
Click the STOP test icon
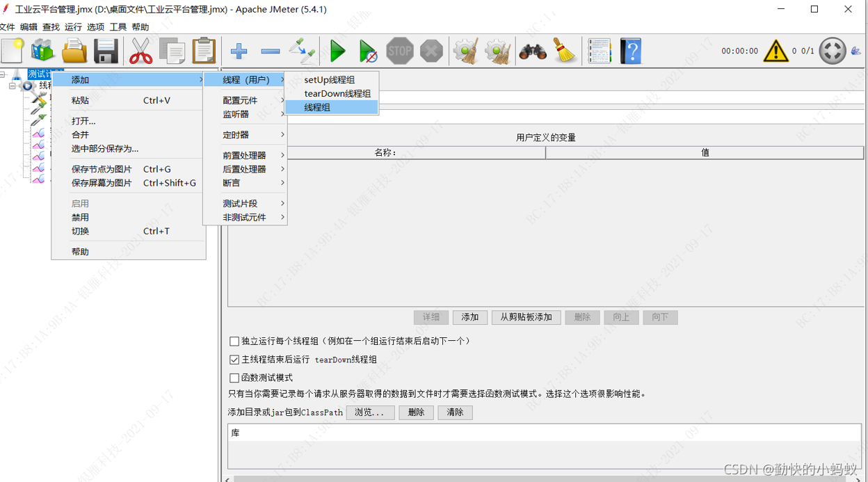pos(399,51)
